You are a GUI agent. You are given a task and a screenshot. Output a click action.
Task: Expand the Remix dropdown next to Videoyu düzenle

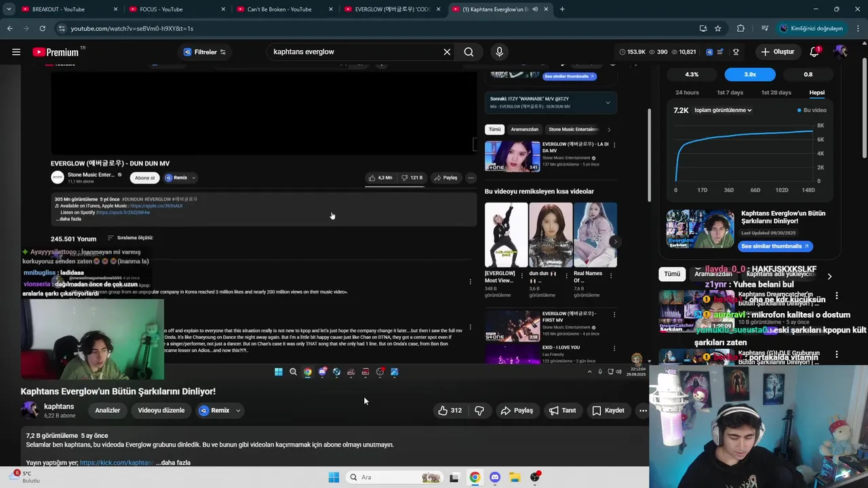238,410
